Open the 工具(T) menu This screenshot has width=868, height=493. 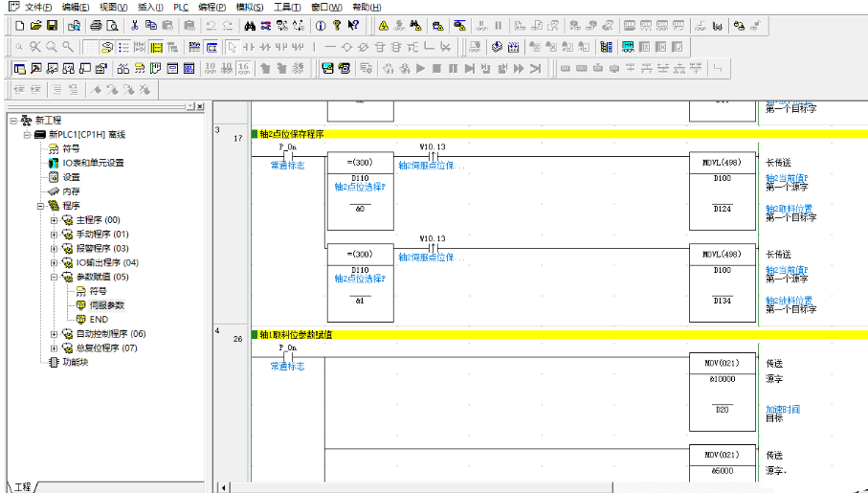[287, 7]
